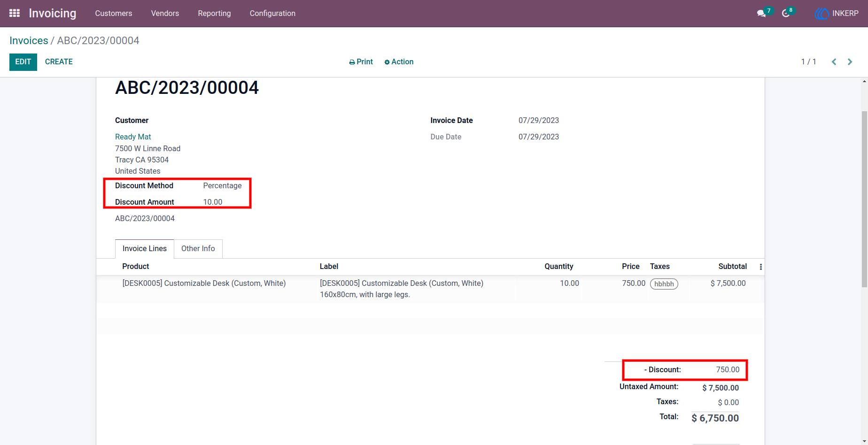
Task: Click the INKERP company logo icon
Action: tap(821, 14)
